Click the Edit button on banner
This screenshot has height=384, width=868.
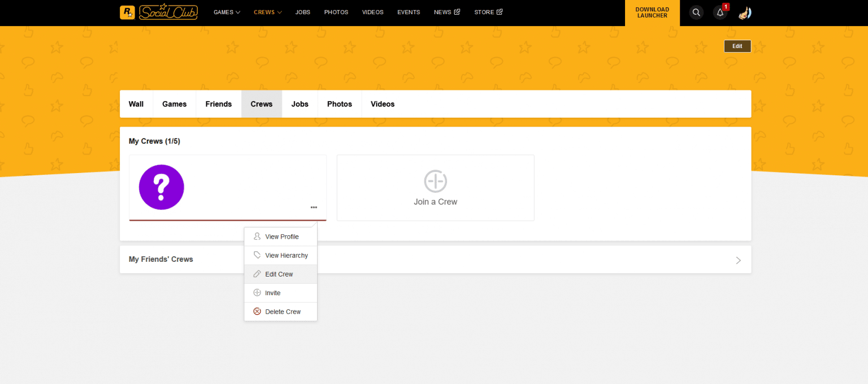click(737, 46)
